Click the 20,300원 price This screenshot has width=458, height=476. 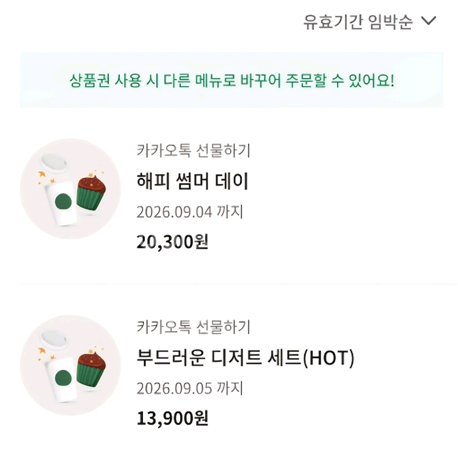[x=173, y=242]
